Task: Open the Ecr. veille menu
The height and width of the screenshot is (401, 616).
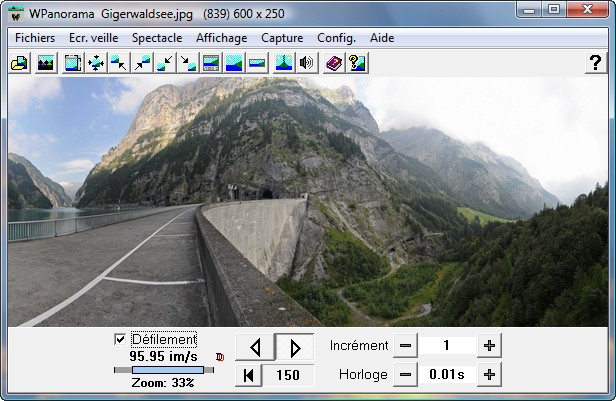Action: point(94,38)
